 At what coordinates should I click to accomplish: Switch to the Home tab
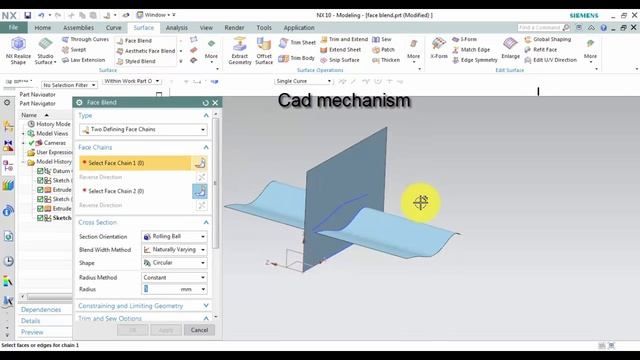tap(42, 28)
